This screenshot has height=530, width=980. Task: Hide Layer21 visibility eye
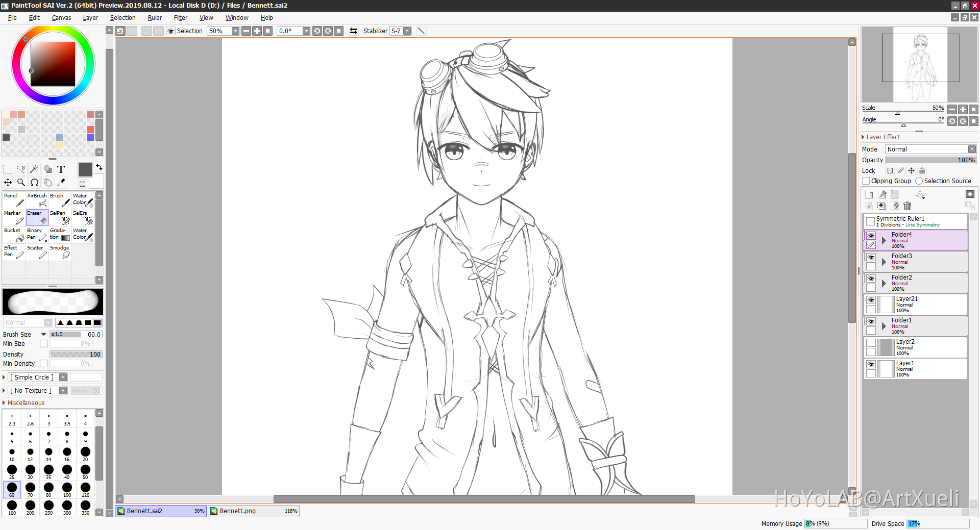coord(871,300)
